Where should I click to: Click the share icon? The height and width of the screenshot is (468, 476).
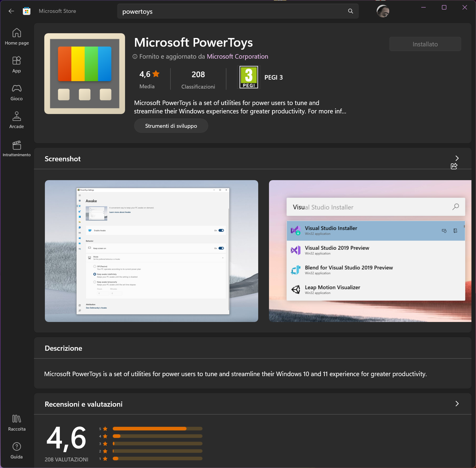point(454,166)
